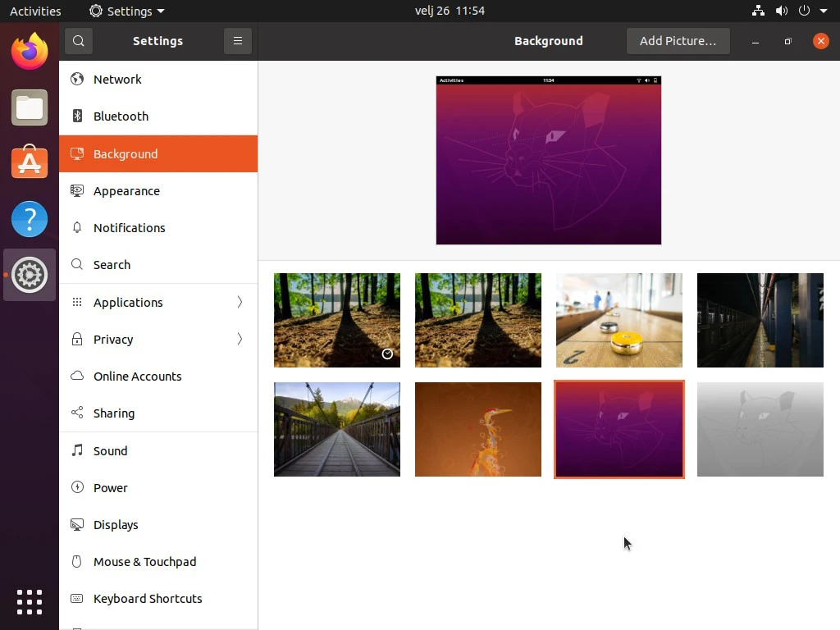Show the Applications grid from the dock

(x=30, y=601)
